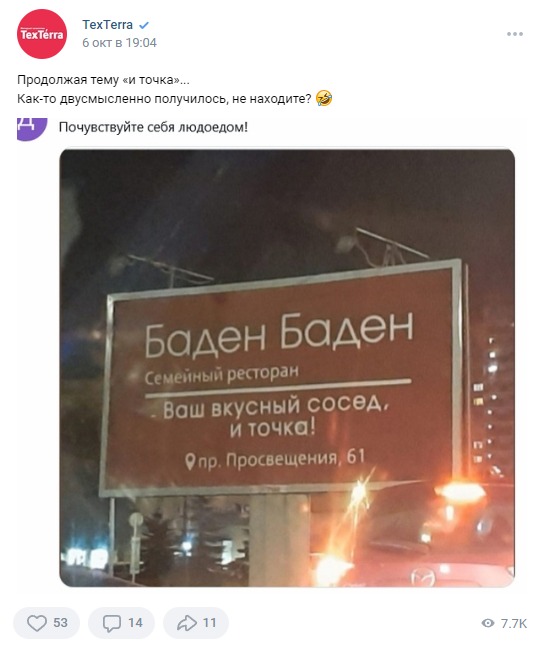Click the eye views icon
The height and width of the screenshot is (645, 544).
coord(488,623)
